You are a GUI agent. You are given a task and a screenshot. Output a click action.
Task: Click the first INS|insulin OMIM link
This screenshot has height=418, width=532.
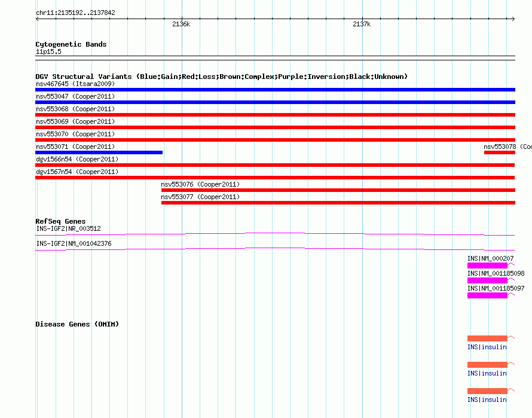(487, 347)
